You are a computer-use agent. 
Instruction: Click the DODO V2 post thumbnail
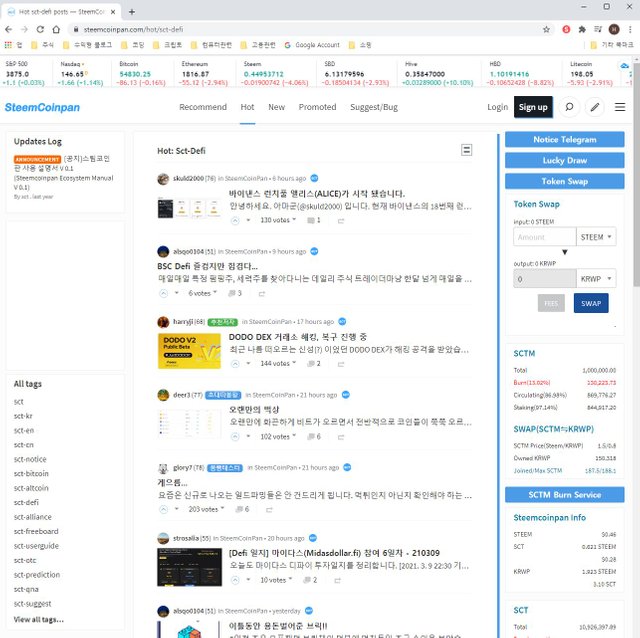(x=189, y=351)
